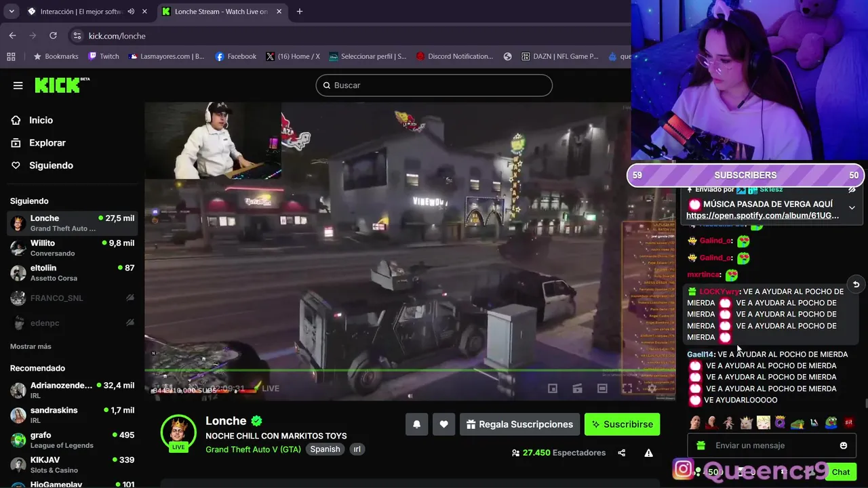Open the emoji picker in chat
This screenshot has height=488, width=868.
pos(844,445)
